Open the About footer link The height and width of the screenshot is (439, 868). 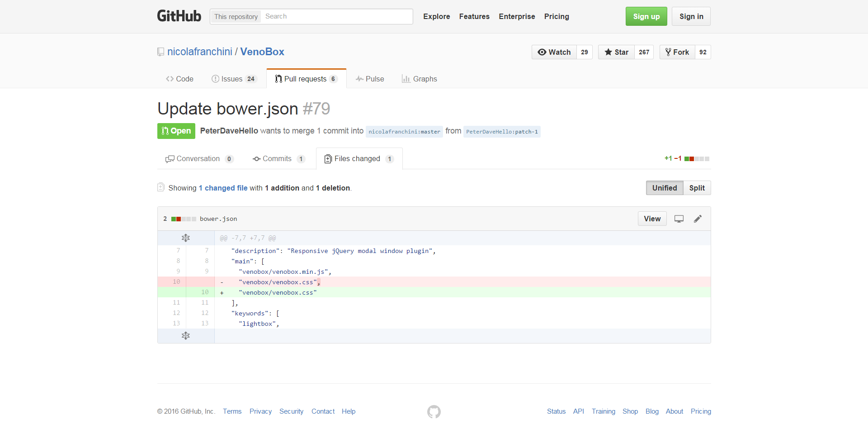point(675,411)
